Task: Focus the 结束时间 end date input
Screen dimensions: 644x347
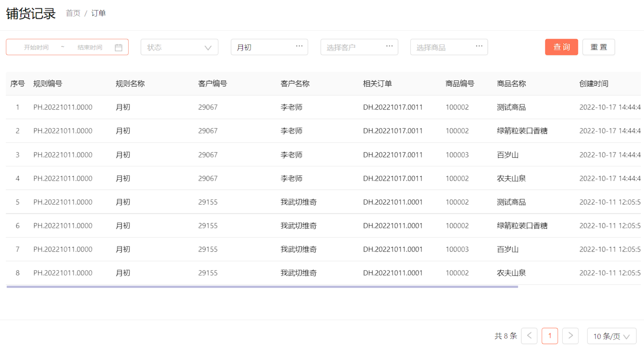Action: click(90, 47)
